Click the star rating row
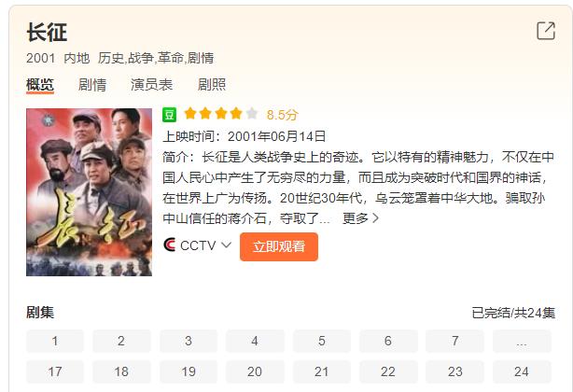This screenshot has width=573, height=392. click(221, 114)
